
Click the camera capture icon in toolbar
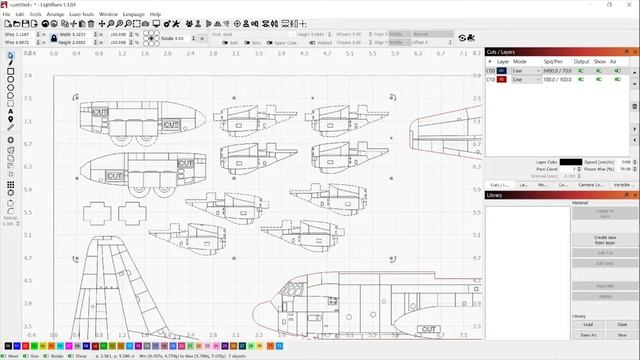coord(145,24)
